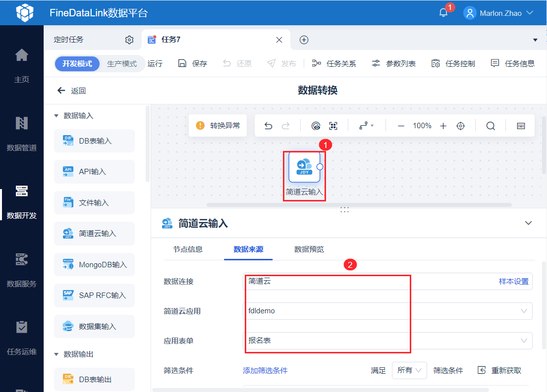
Task: Zoom in the canvas with plus
Action: 443,126
